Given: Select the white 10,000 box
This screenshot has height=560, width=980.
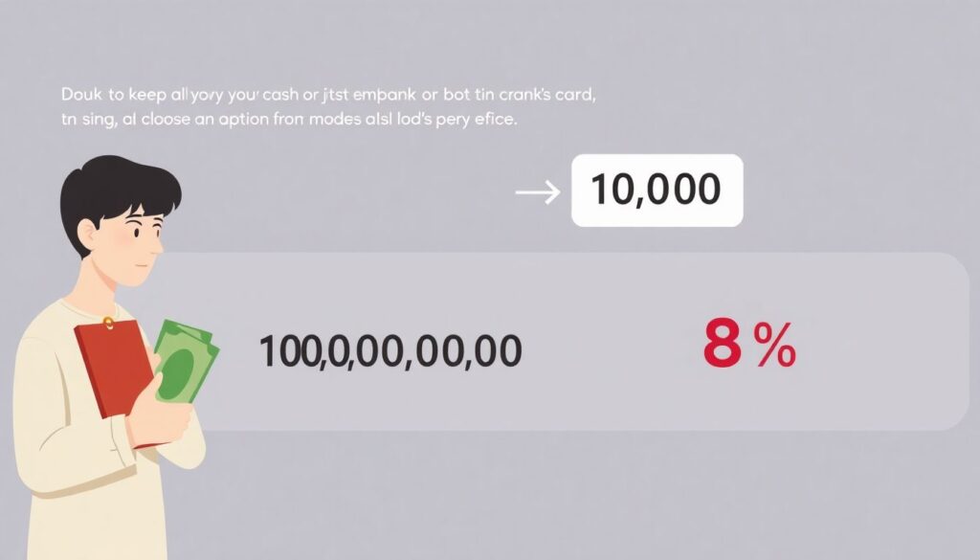Looking at the screenshot, I should [x=657, y=190].
